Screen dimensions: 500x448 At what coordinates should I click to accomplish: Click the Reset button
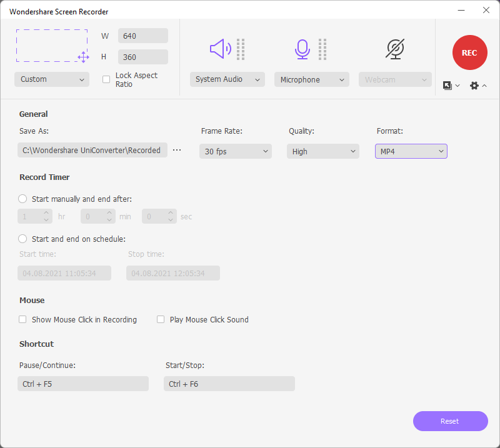pos(450,421)
